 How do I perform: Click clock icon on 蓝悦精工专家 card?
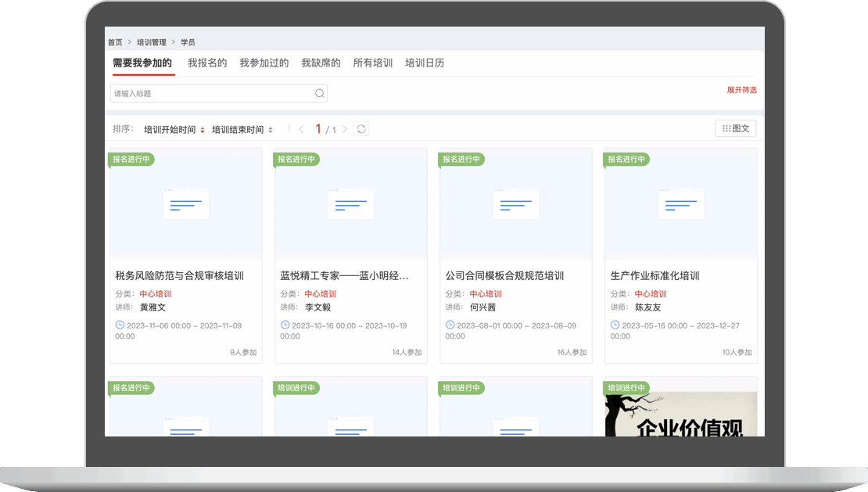285,325
